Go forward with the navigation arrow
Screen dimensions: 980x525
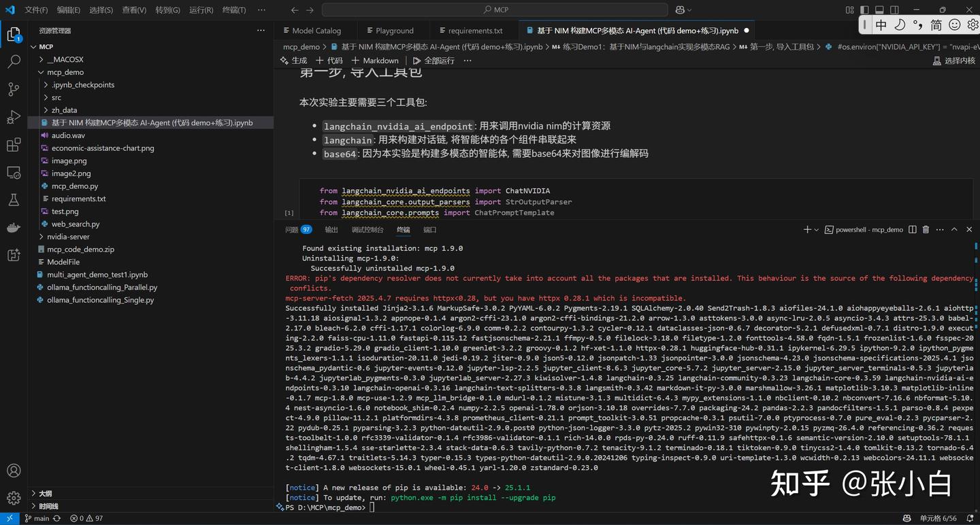(310, 10)
